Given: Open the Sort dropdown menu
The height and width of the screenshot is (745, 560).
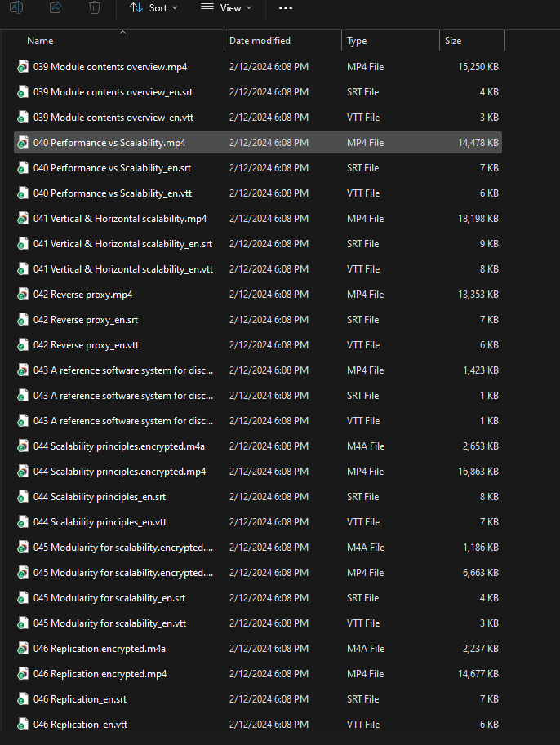Looking at the screenshot, I should (x=153, y=7).
